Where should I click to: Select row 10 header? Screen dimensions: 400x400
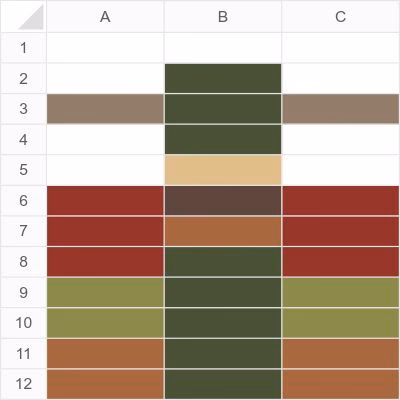point(23,323)
